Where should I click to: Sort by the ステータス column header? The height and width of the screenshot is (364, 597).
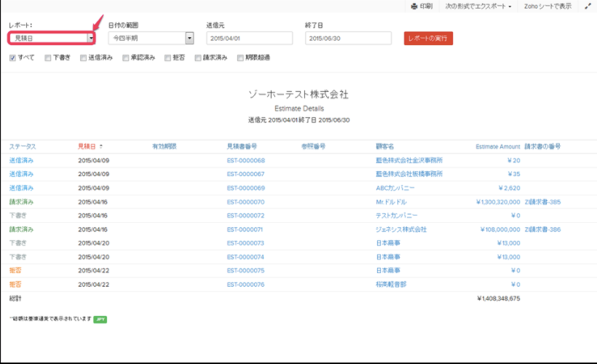tap(23, 146)
